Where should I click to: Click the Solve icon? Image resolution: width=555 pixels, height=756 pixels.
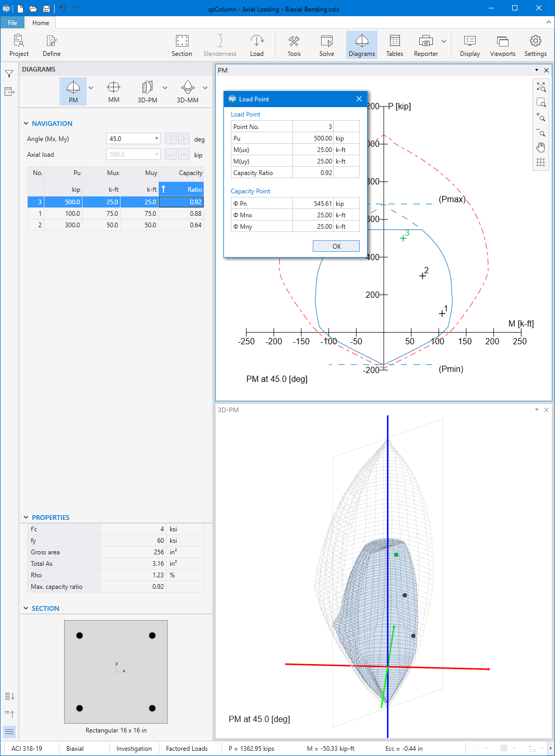pyautogui.click(x=326, y=45)
